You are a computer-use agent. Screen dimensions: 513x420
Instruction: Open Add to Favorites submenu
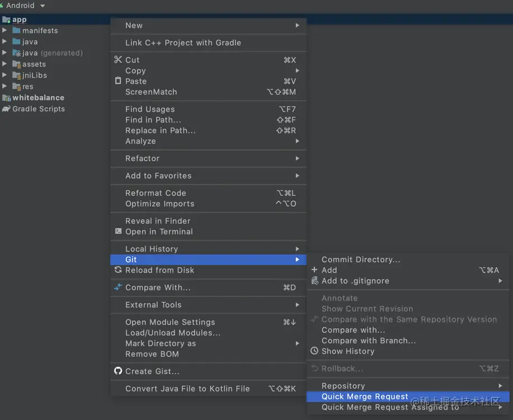(x=209, y=176)
